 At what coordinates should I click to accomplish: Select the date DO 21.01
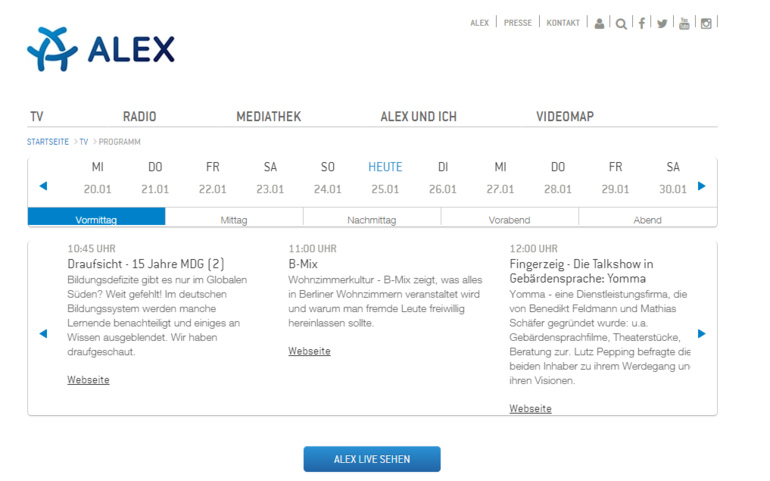pyautogui.click(x=155, y=178)
